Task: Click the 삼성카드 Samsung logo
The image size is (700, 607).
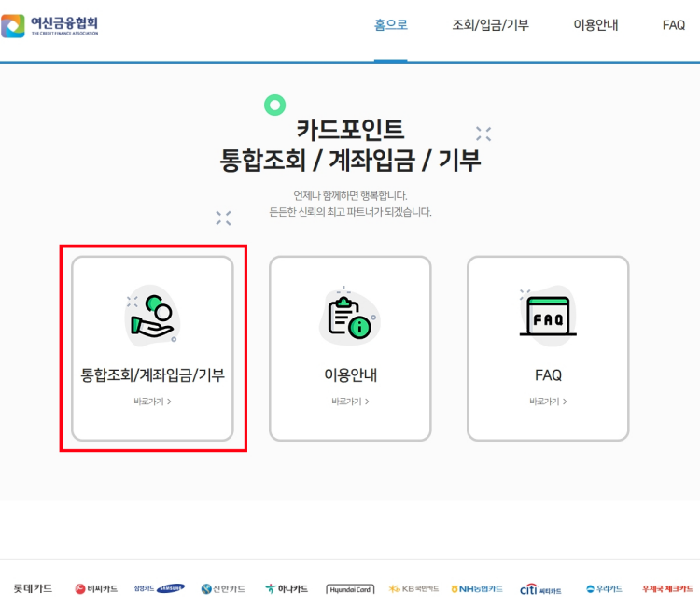Action: [160, 588]
